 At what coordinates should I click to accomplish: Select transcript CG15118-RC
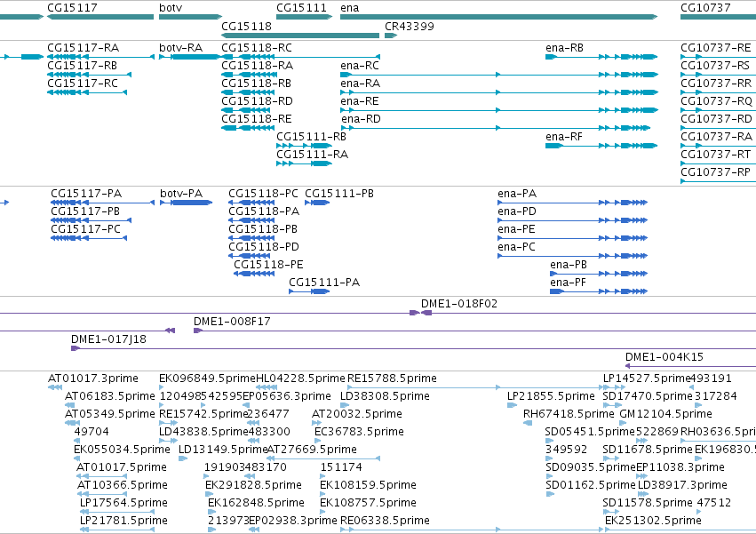pyautogui.click(x=257, y=48)
